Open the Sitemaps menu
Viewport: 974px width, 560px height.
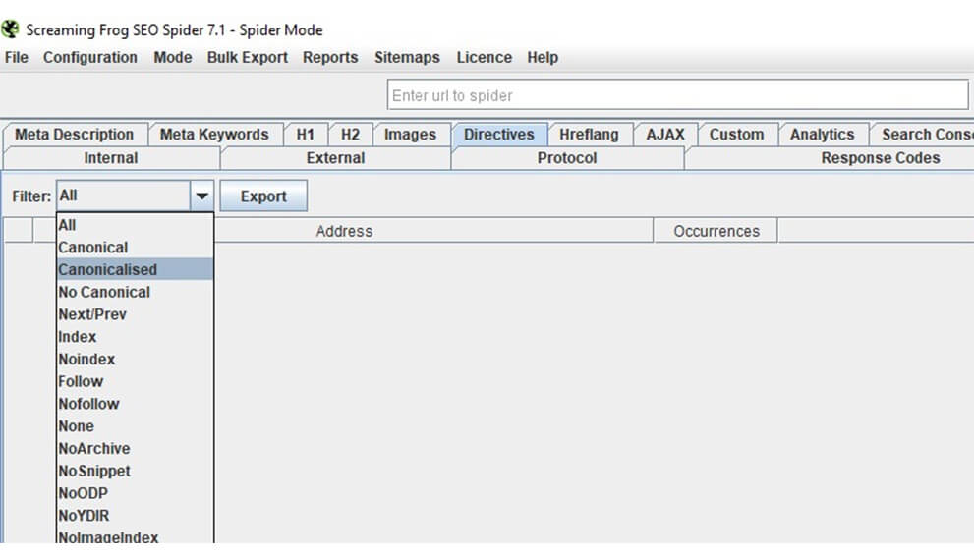(x=407, y=57)
